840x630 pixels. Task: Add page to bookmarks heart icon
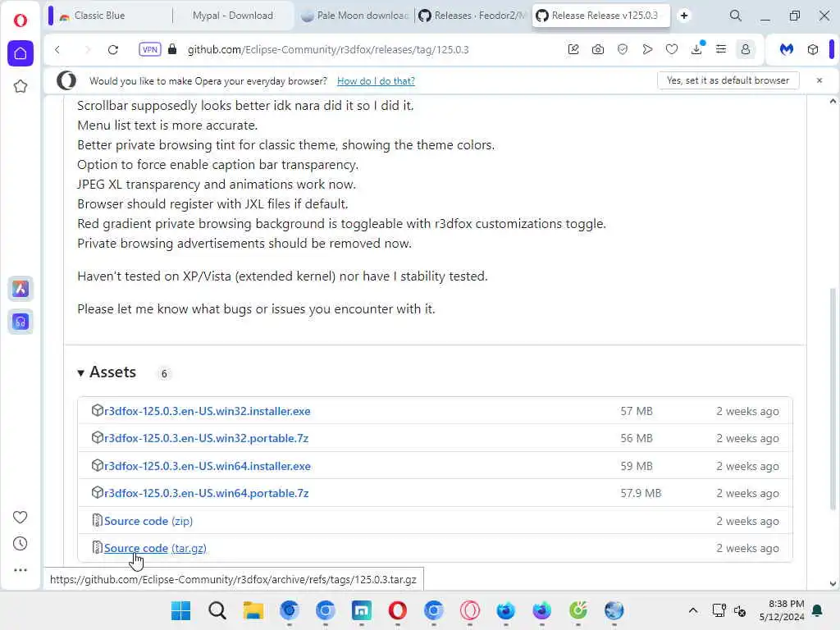pos(672,50)
